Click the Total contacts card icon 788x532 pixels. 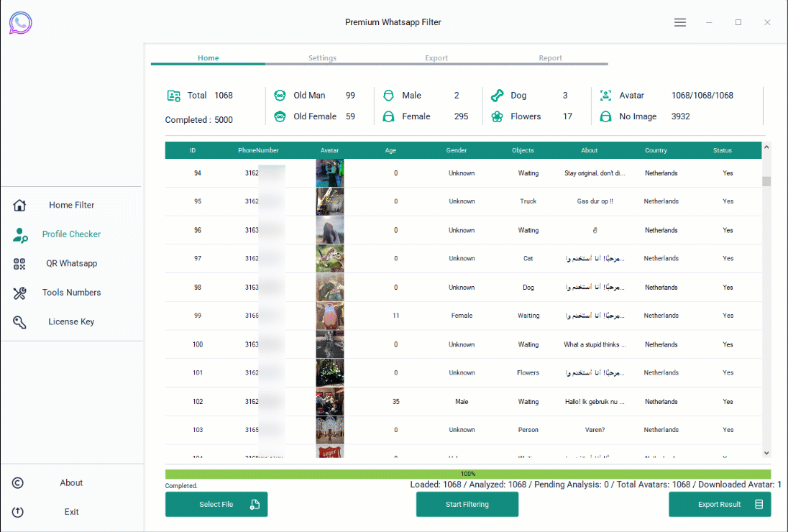174,96
